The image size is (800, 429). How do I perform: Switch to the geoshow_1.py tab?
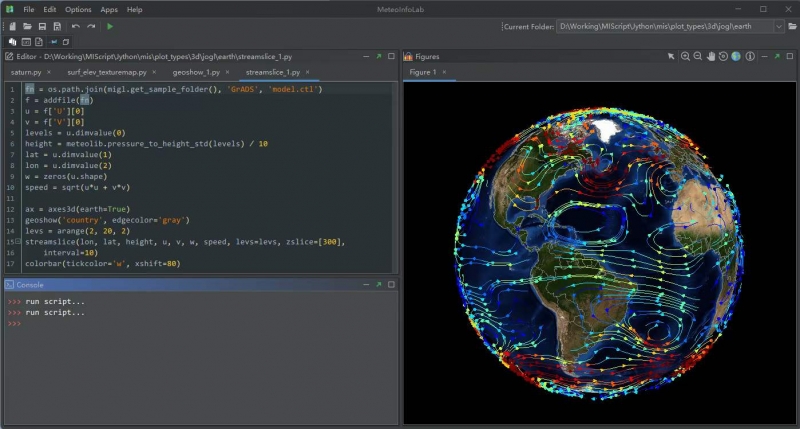click(x=196, y=73)
